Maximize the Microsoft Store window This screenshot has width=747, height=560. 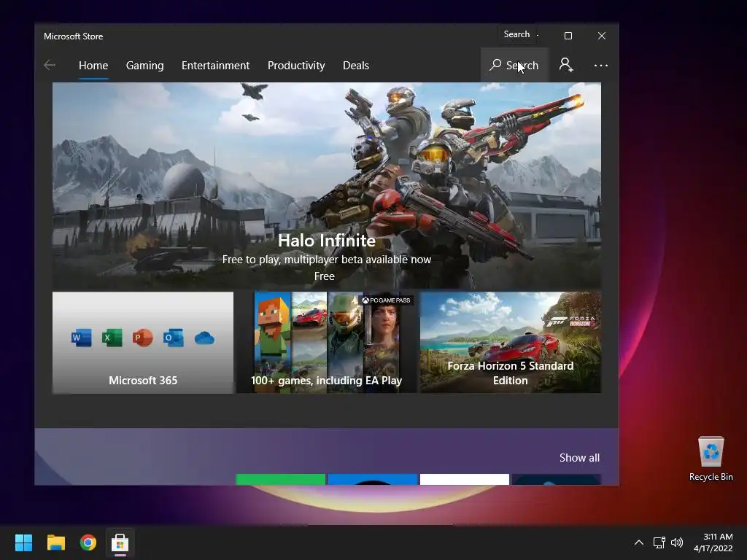568,36
